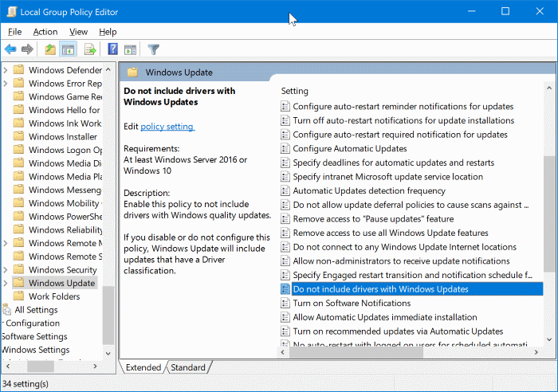Click the Up one level folder icon
The height and width of the screenshot is (392, 558).
(x=50, y=49)
